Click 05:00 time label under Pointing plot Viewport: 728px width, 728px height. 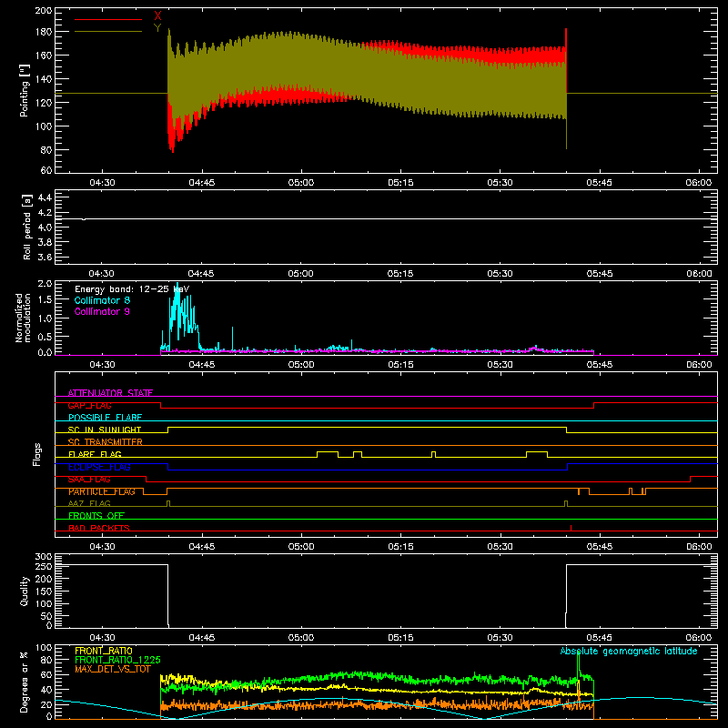[x=301, y=183]
